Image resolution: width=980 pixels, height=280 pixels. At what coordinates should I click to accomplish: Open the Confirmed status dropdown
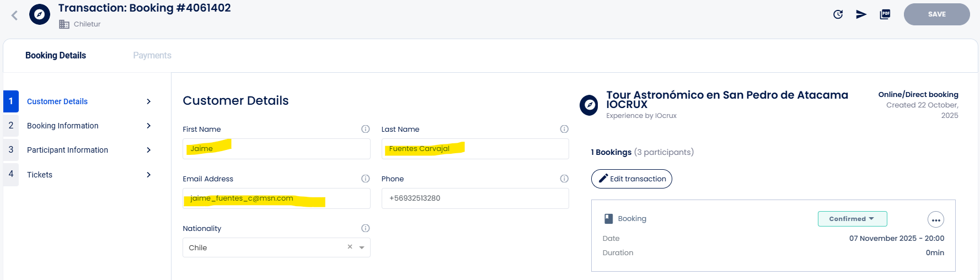tap(852, 219)
